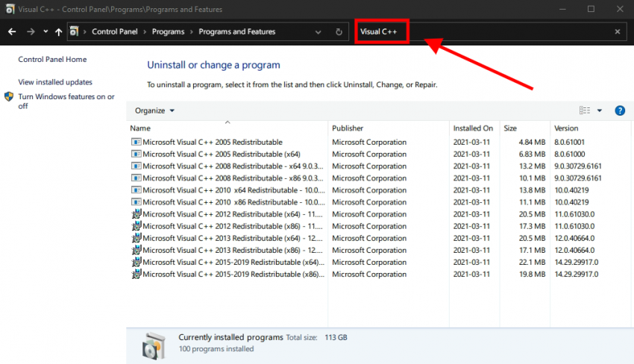Click the Forward navigation arrow
The image size is (634, 364).
[x=31, y=32]
